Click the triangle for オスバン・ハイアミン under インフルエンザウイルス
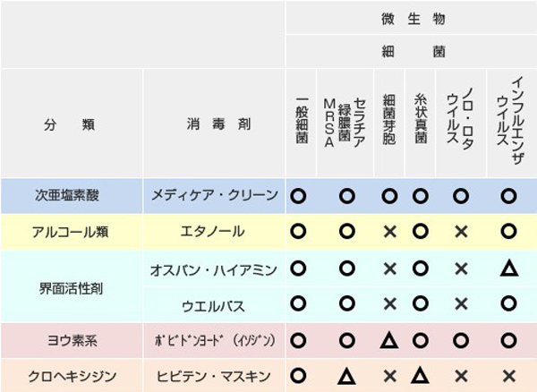This screenshot has width=537, height=392. [509, 268]
